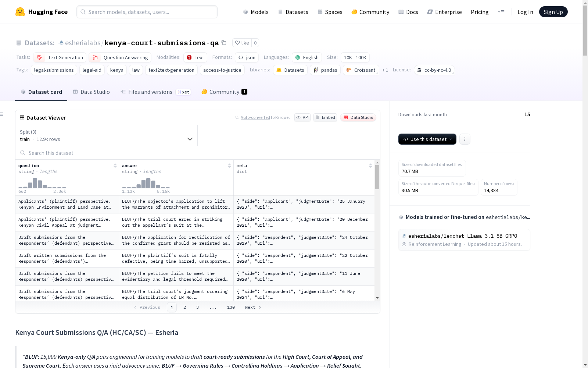The width and height of the screenshot is (588, 368).
Task: Open the API button in Dataset Viewer
Action: tap(302, 117)
